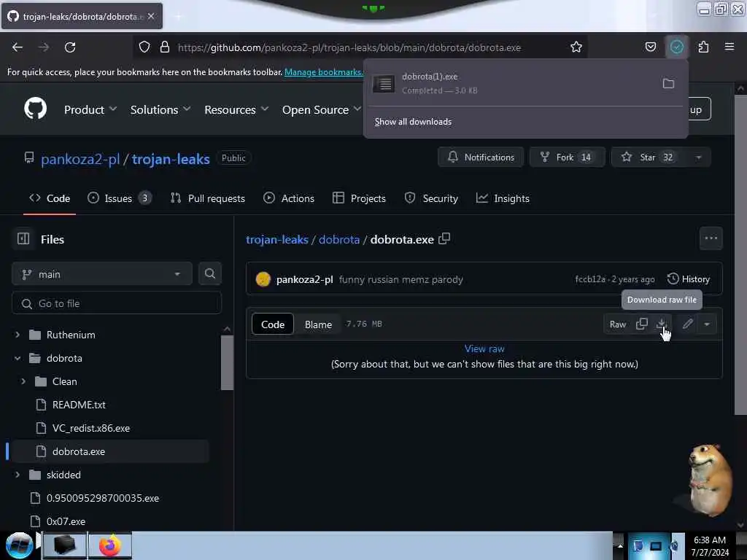
Task: Focus the Go to file search field
Action: [117, 303]
